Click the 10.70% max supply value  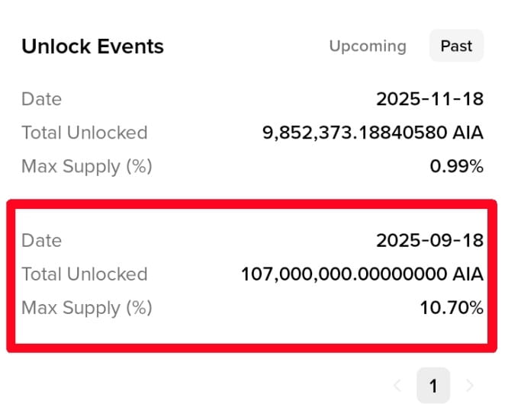pyautogui.click(x=452, y=308)
